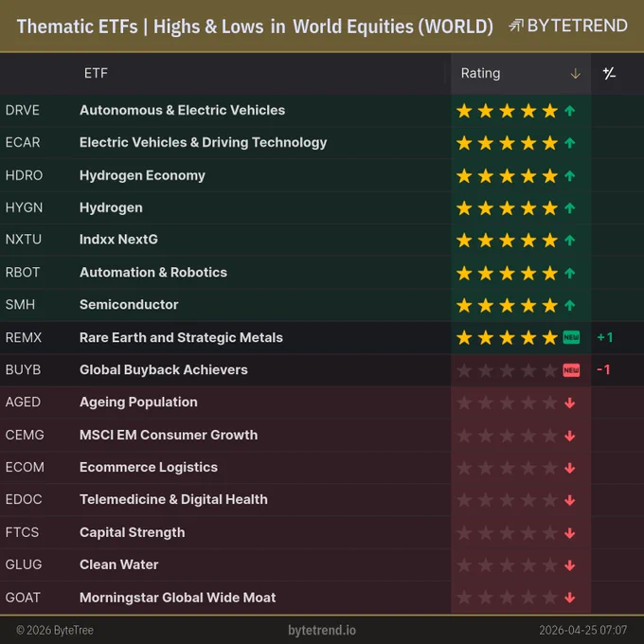Click the ByteTrend logo in header
Image resolution: width=644 pixels, height=644 pixels.
[x=568, y=26]
